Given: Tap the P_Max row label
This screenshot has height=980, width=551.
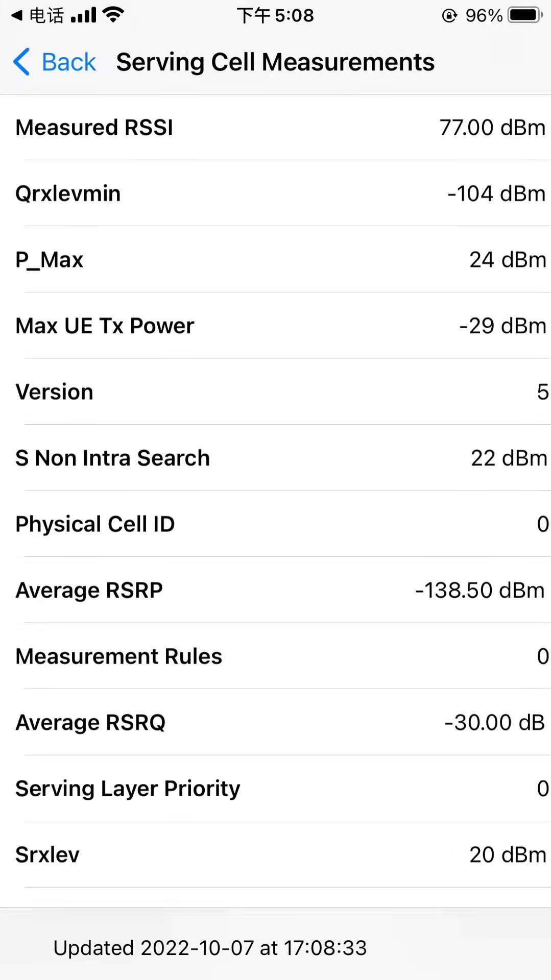Looking at the screenshot, I should (x=50, y=260).
